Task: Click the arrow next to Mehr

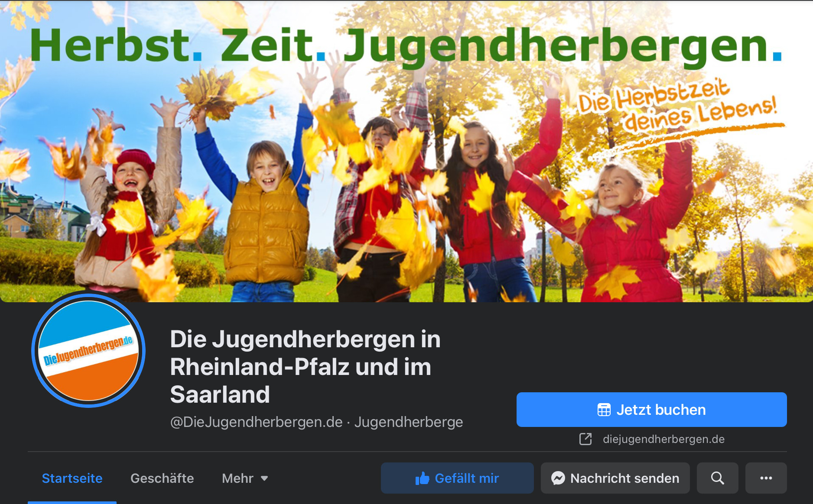Action: pos(264,478)
